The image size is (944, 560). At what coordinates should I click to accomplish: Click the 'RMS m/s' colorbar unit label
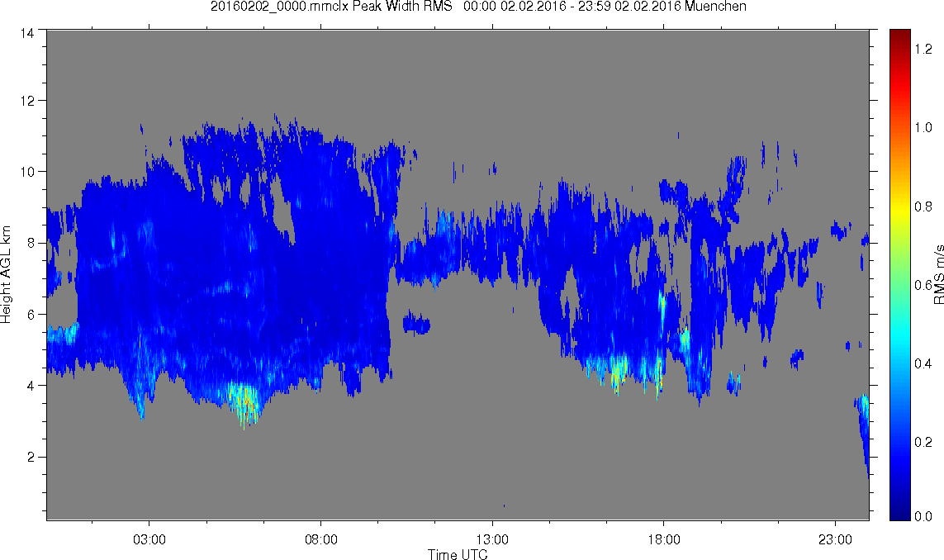click(x=938, y=274)
